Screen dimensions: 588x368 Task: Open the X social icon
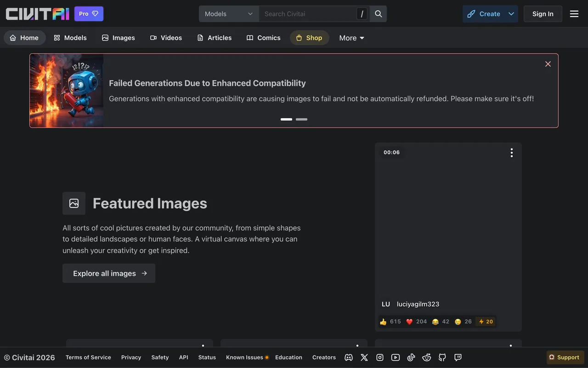[364, 357]
